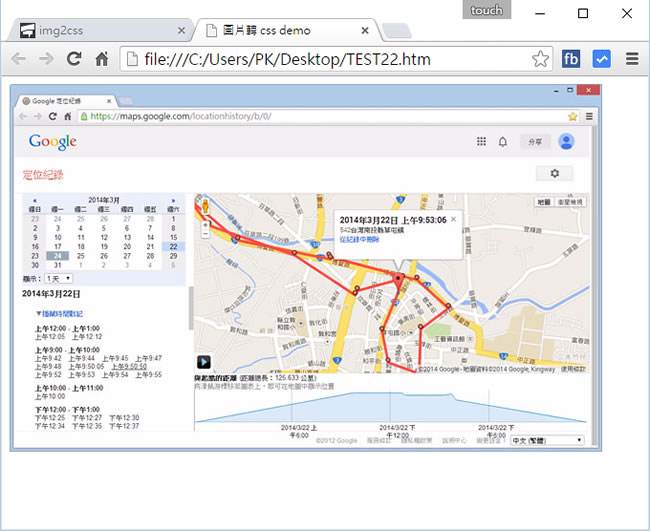Image resolution: width=650 pixels, height=532 pixels.
Task: Open the blue account avatar
Action: click(x=566, y=141)
